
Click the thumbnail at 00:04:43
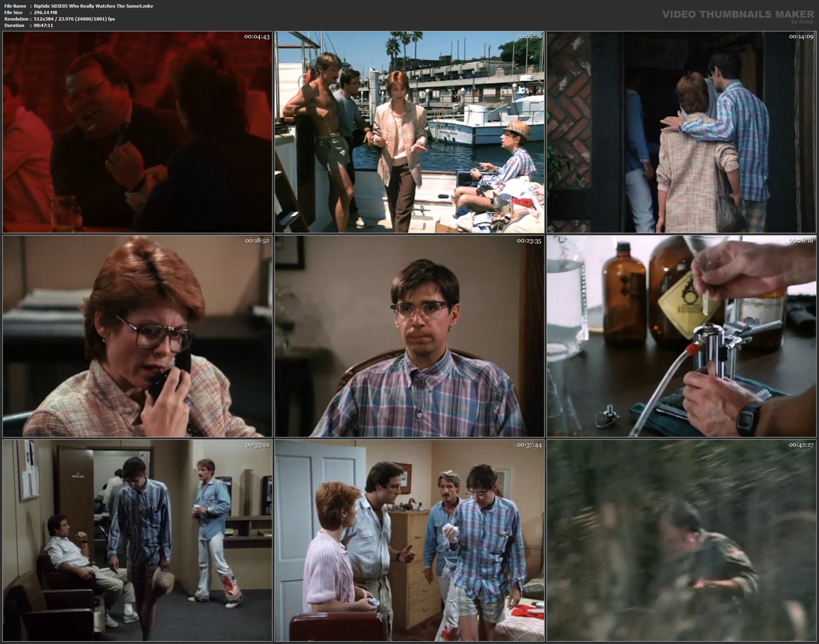137,132
